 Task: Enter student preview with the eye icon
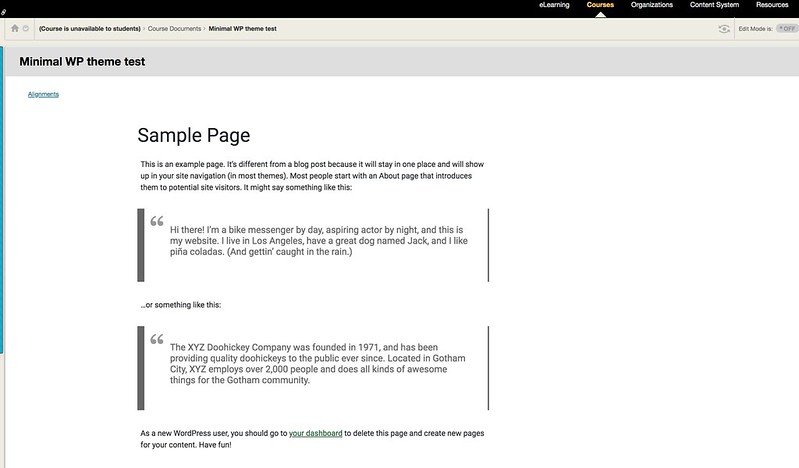(x=724, y=29)
